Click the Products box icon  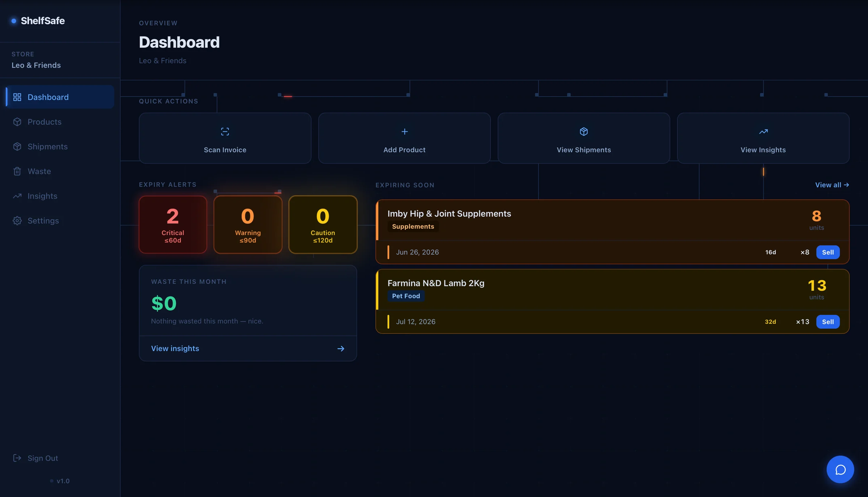coord(17,122)
